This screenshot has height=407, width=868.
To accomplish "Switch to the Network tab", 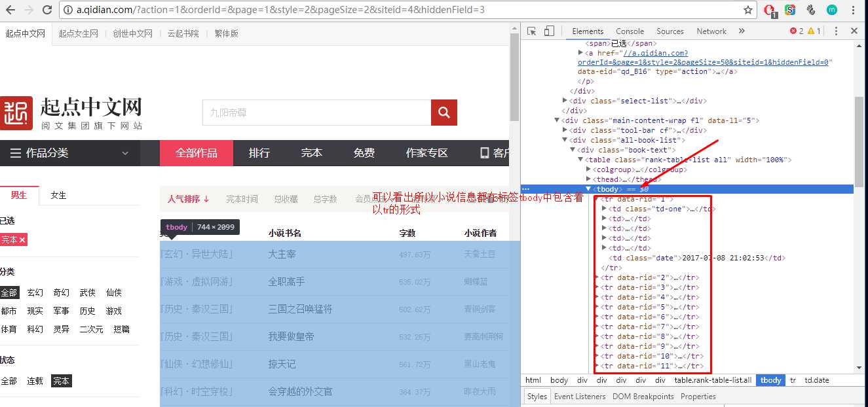I will click(711, 31).
